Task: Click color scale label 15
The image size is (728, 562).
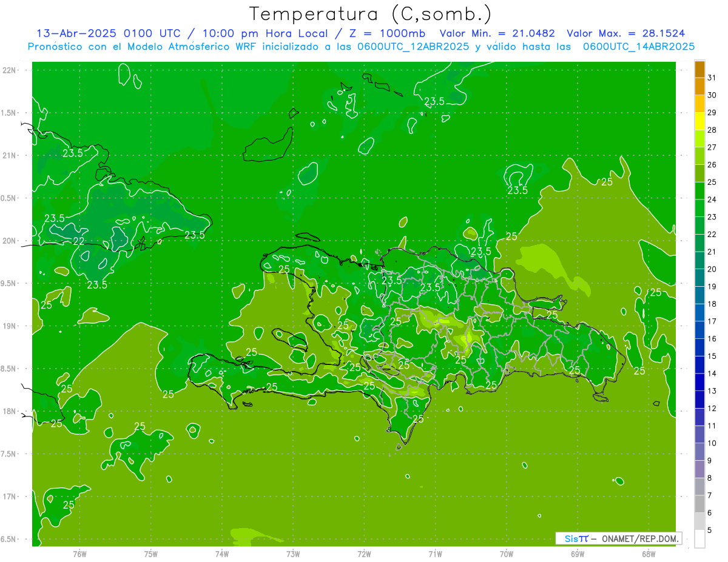Action: pyautogui.click(x=712, y=356)
